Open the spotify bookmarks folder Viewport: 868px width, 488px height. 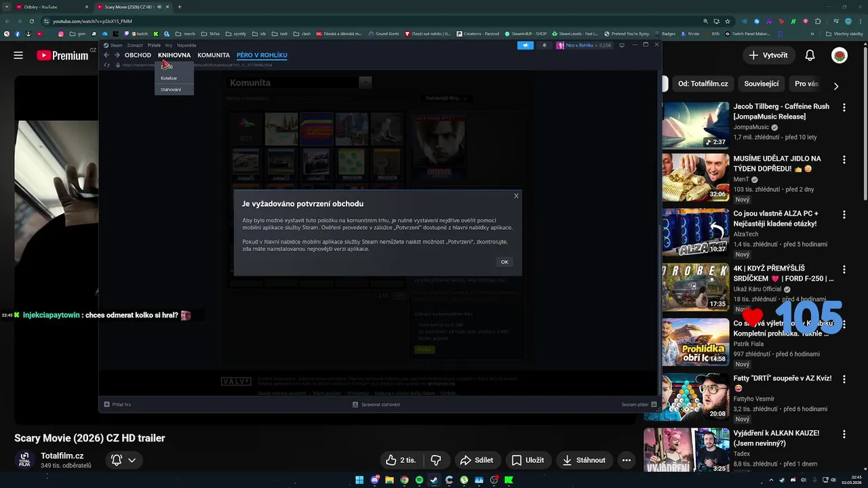[237, 33]
